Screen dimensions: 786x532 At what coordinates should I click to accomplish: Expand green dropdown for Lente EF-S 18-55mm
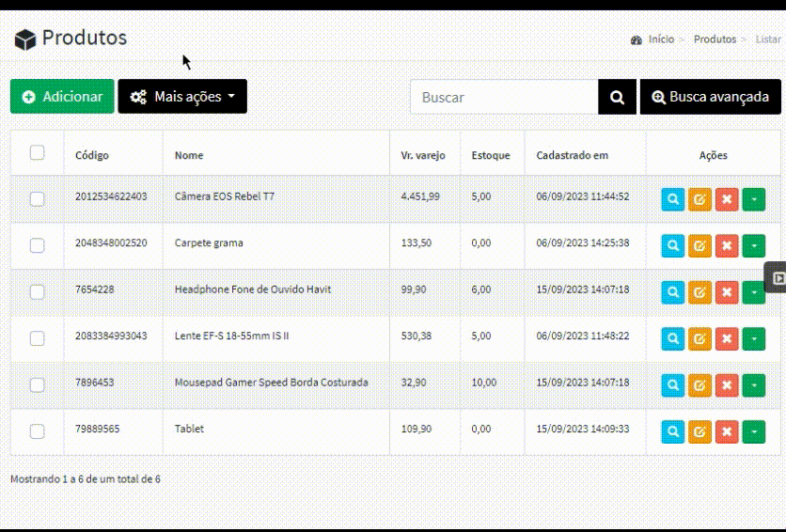[x=754, y=338]
